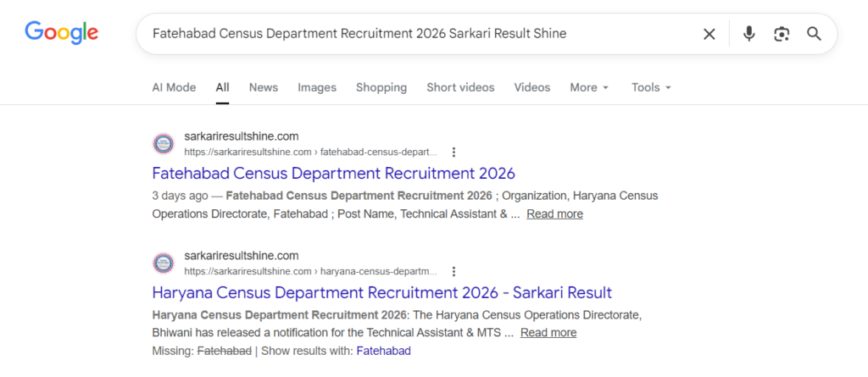This screenshot has height=377, width=868.
Task: Click the Google logo
Action: (61, 33)
